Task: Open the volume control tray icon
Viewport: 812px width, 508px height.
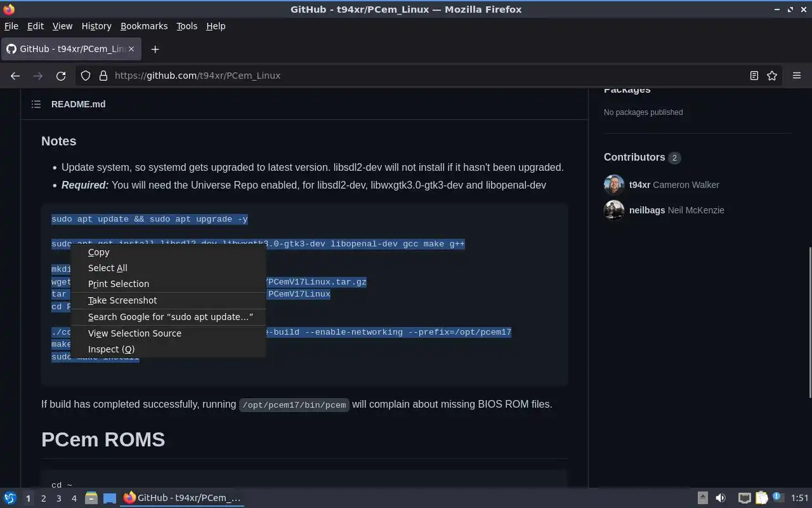Action: 721,498
